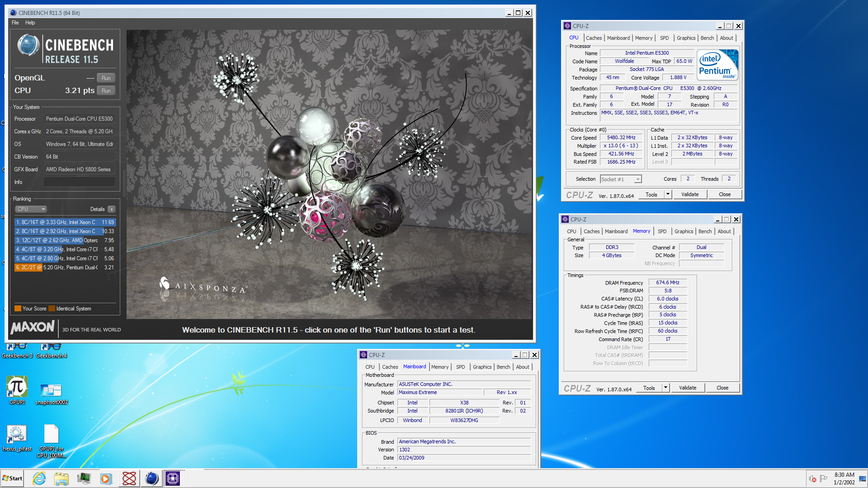Click BIOS date 03/24/2009 field

click(464, 458)
